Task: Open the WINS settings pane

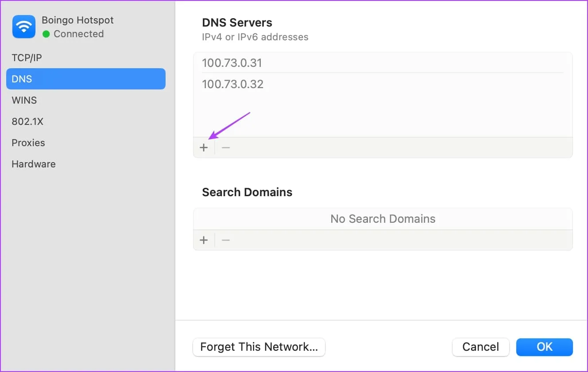Action: pyautogui.click(x=24, y=100)
